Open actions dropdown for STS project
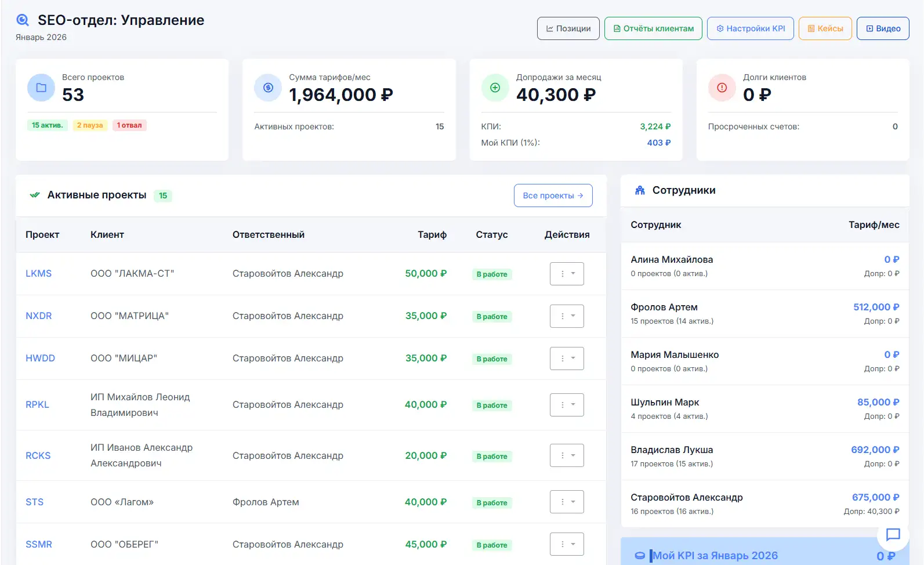The width and height of the screenshot is (924, 565). (567, 502)
